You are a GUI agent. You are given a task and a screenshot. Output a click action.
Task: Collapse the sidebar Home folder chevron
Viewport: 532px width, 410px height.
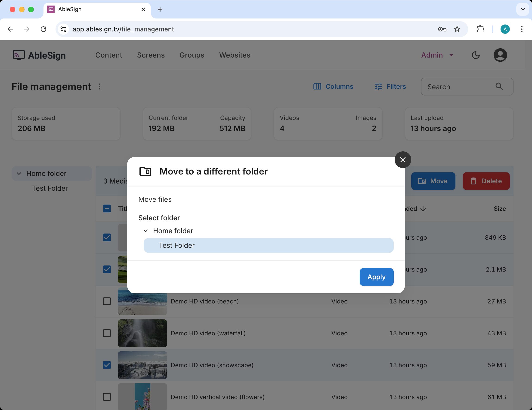coord(19,174)
